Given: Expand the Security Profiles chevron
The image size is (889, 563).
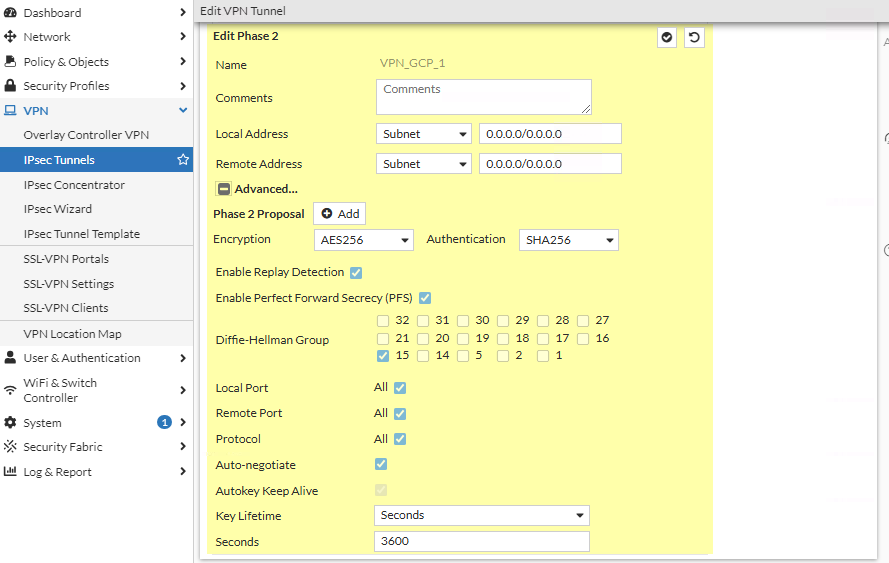Looking at the screenshot, I should click(x=183, y=86).
